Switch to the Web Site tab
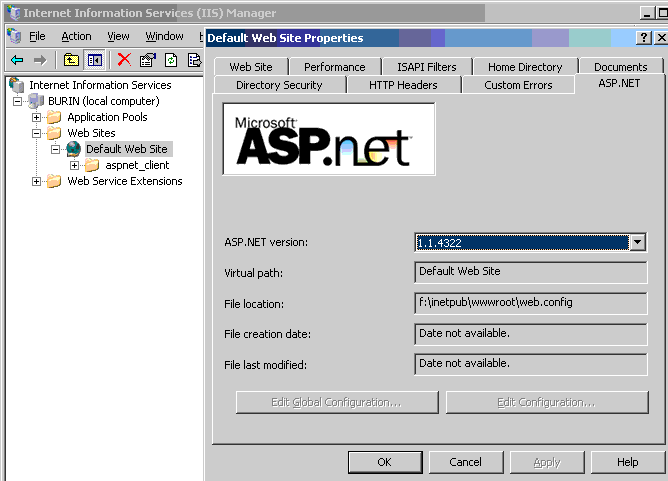The width and height of the screenshot is (668, 481). pyautogui.click(x=251, y=67)
